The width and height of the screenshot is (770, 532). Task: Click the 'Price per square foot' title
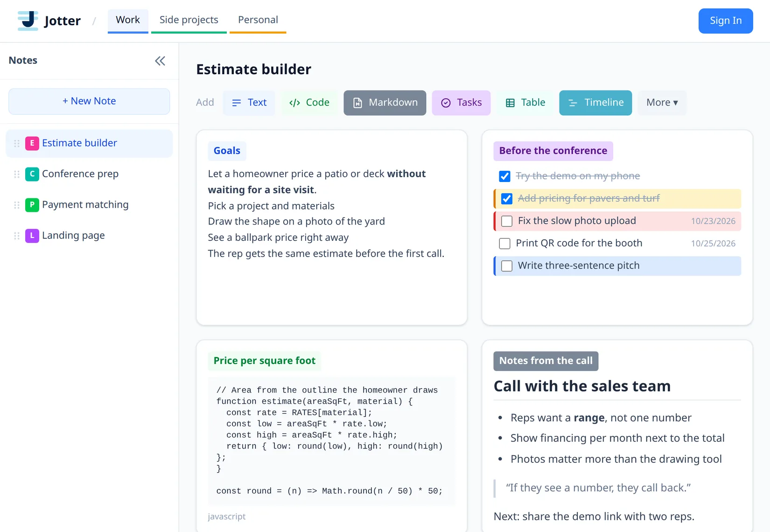[265, 361]
